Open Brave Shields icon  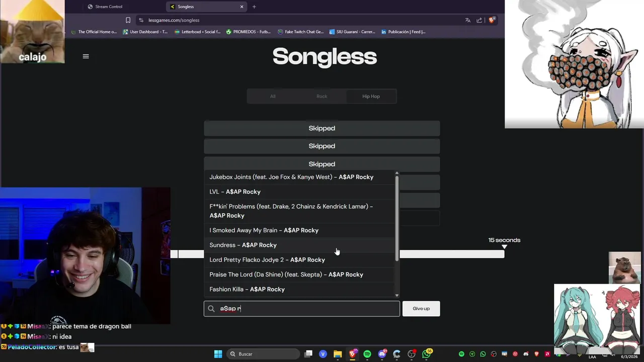click(493, 20)
